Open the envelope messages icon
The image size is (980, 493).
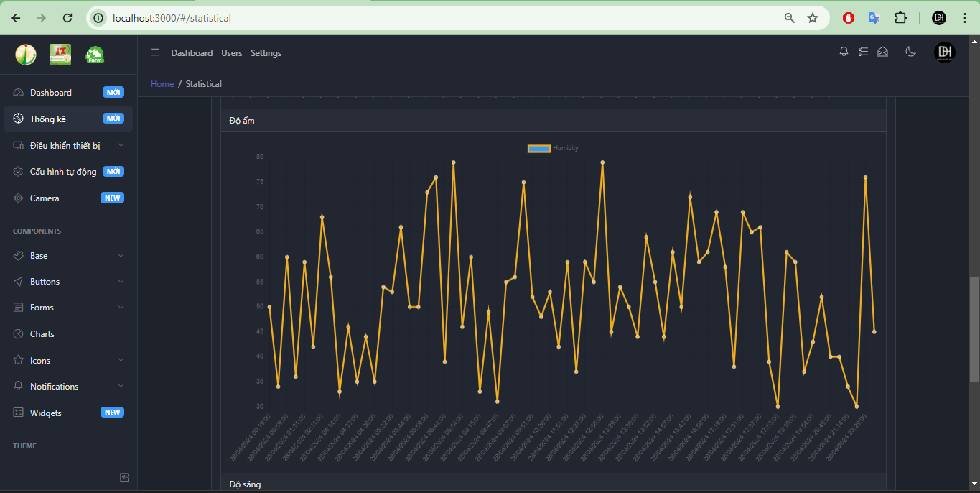click(x=883, y=52)
